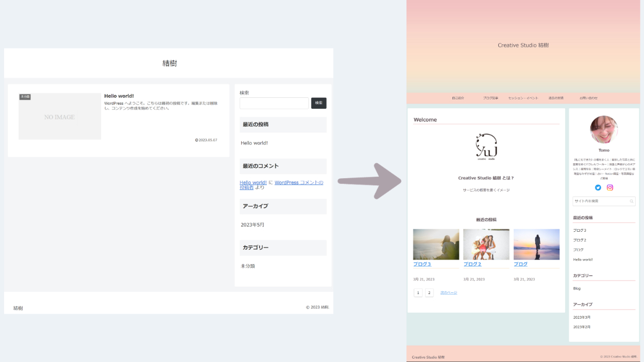Open the Instagram icon under Tomo's profile

[610, 188]
